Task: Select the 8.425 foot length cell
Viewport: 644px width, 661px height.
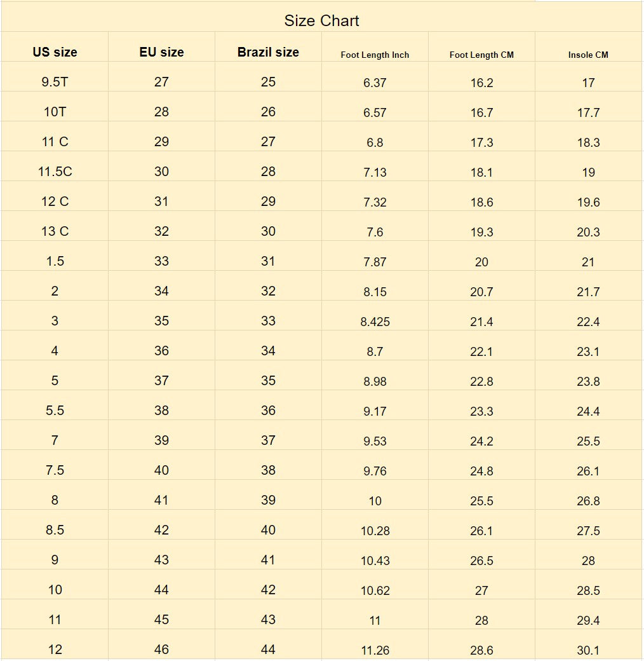Action: pos(375,322)
